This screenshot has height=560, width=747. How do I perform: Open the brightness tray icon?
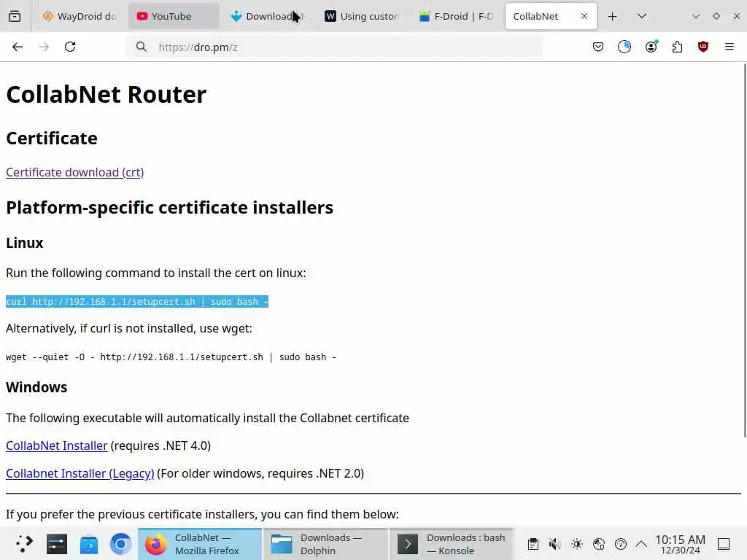pos(577,544)
